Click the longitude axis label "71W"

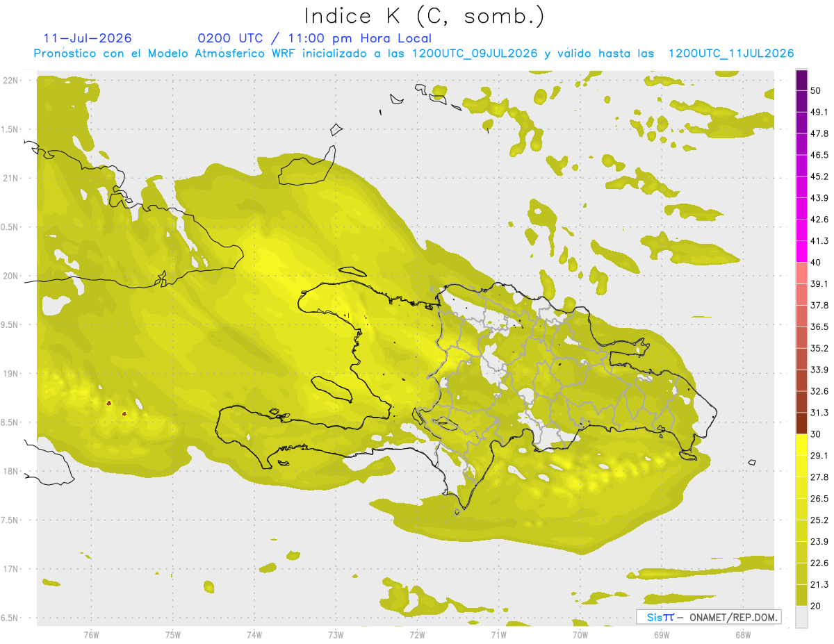click(498, 635)
